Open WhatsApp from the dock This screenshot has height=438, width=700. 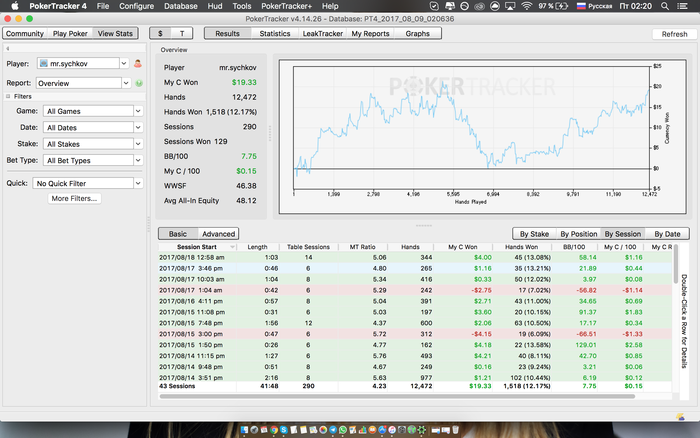[x=342, y=430]
